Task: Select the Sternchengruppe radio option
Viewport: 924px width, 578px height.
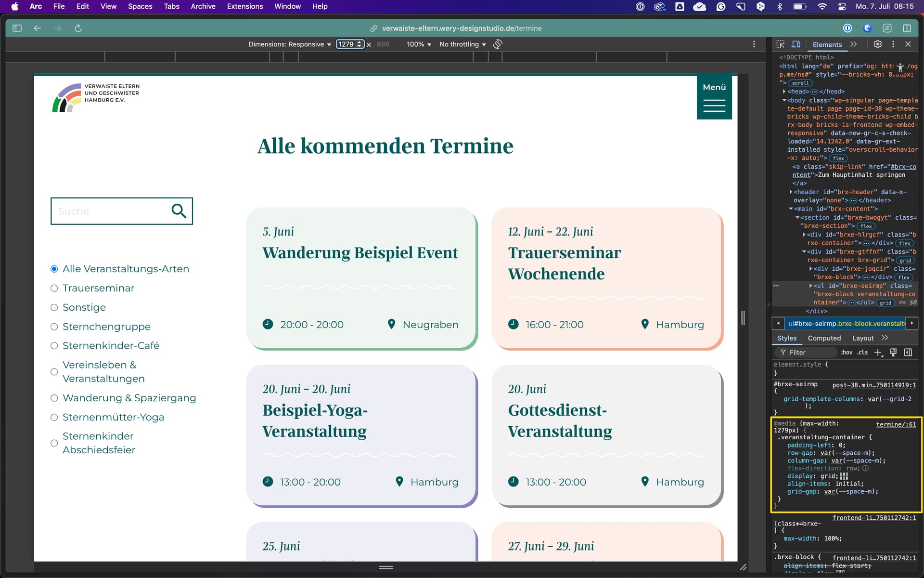Action: [x=54, y=327]
